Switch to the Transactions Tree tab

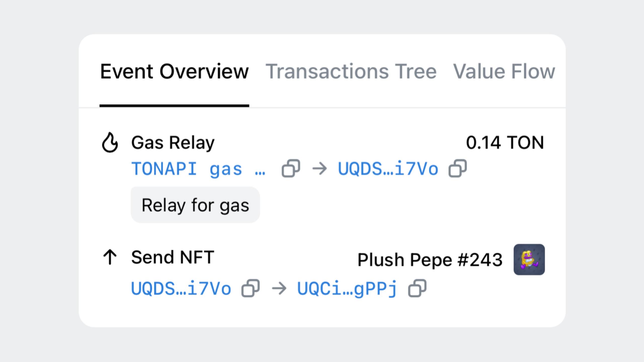351,71
